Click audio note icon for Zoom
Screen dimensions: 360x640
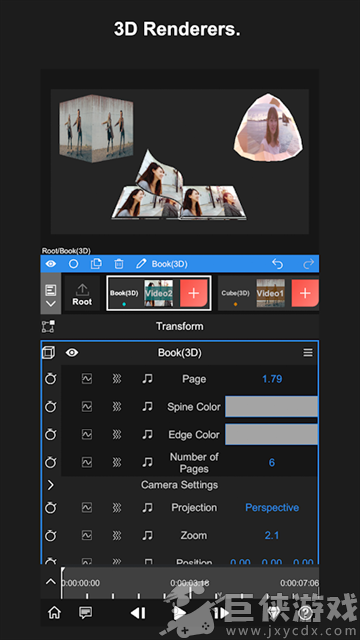(x=147, y=536)
